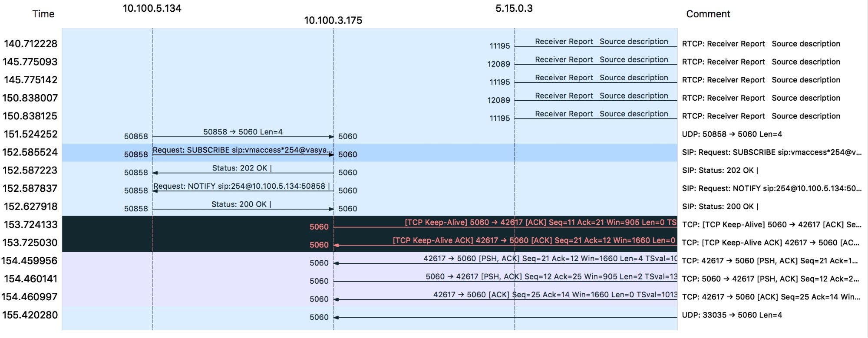Select the SUBSCRIBE request arrow label
Image resolution: width=868 pixels, height=338 pixels.
point(242,150)
